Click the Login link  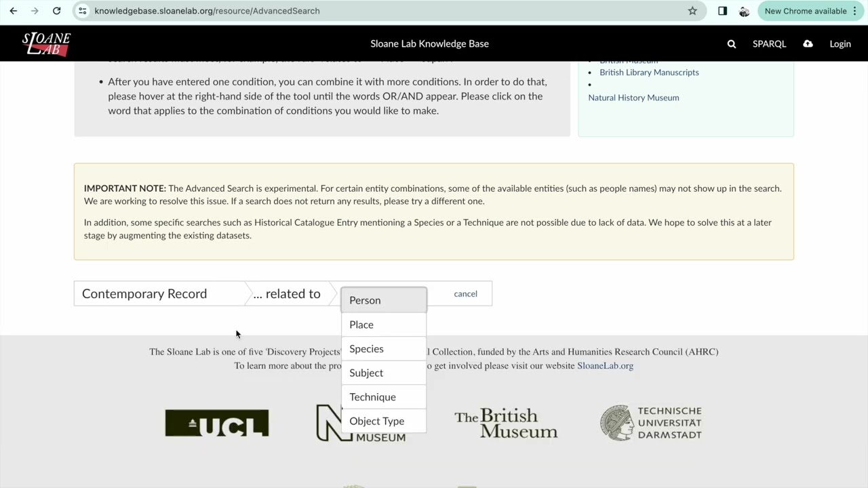(840, 43)
